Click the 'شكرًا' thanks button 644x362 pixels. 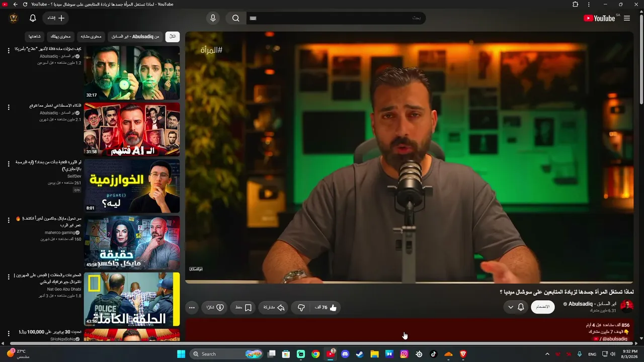point(215,308)
